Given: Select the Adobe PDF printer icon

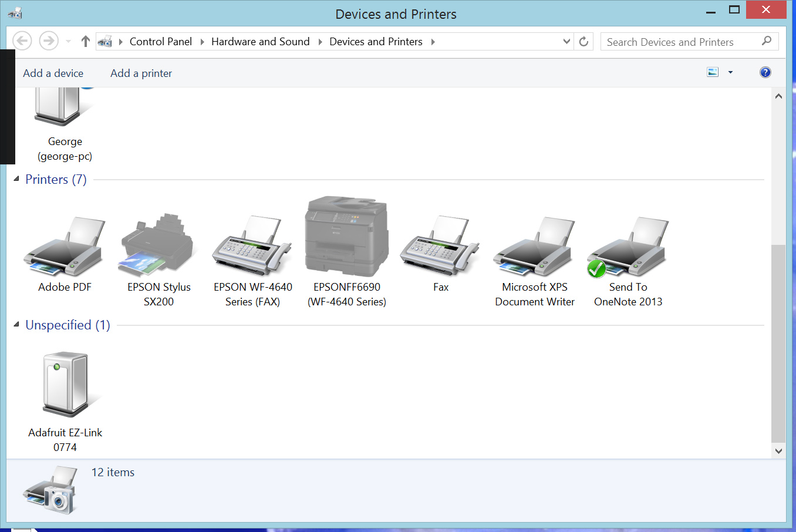Looking at the screenshot, I should pyautogui.click(x=65, y=247).
